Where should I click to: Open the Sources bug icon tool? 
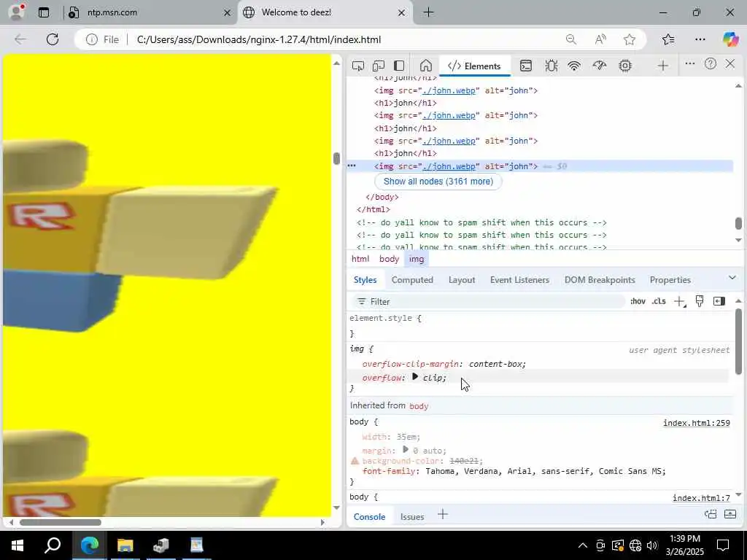click(551, 66)
